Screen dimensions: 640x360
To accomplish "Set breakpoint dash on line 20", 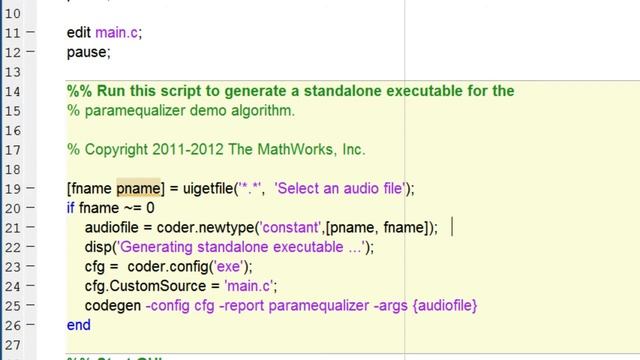I will [31, 208].
